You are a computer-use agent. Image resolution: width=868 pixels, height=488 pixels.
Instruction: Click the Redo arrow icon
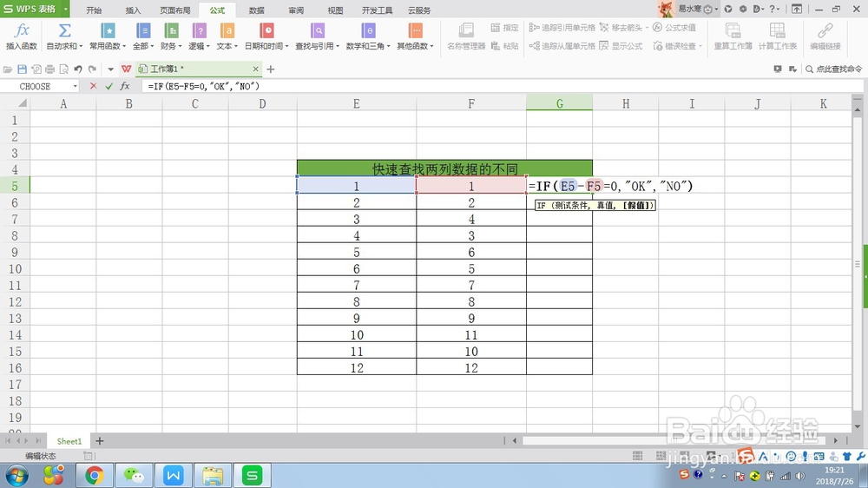(x=93, y=69)
